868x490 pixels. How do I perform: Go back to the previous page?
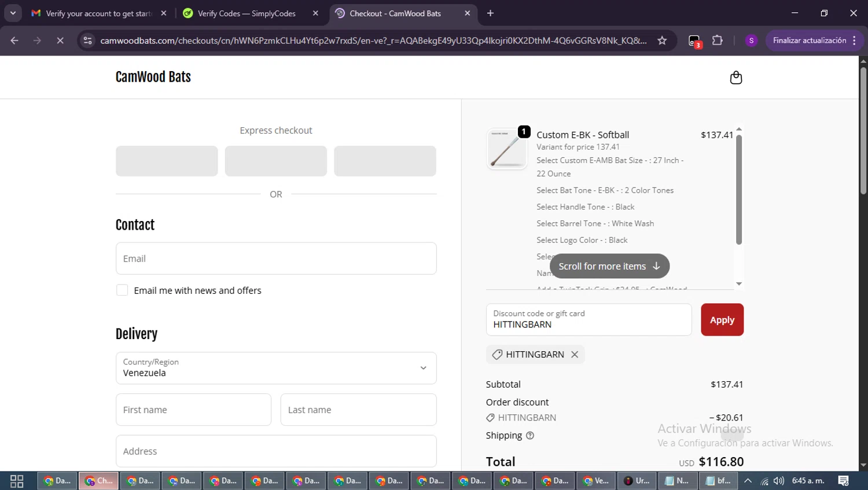14,40
